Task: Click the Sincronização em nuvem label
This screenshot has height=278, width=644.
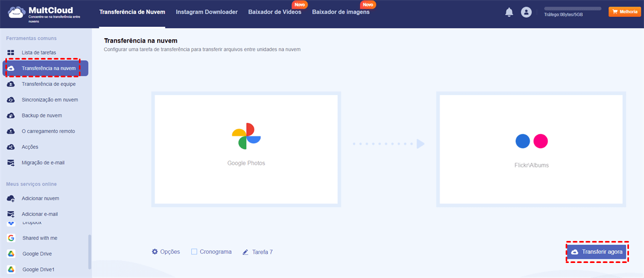Action: pyautogui.click(x=50, y=100)
